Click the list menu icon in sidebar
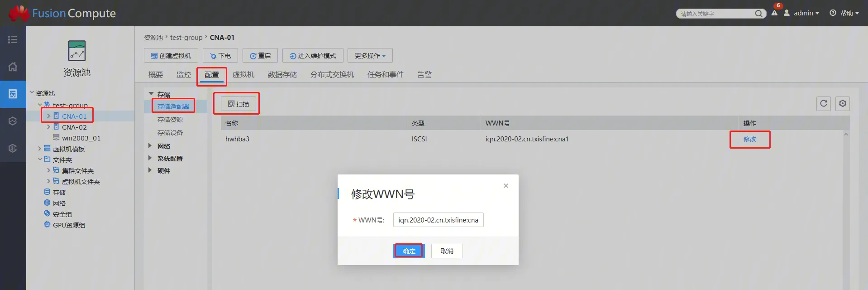 (13, 40)
